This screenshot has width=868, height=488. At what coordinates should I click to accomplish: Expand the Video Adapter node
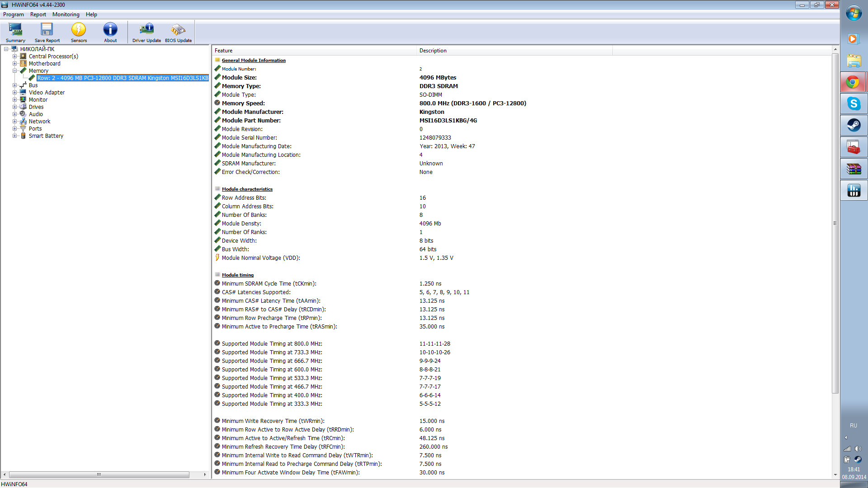tap(14, 93)
